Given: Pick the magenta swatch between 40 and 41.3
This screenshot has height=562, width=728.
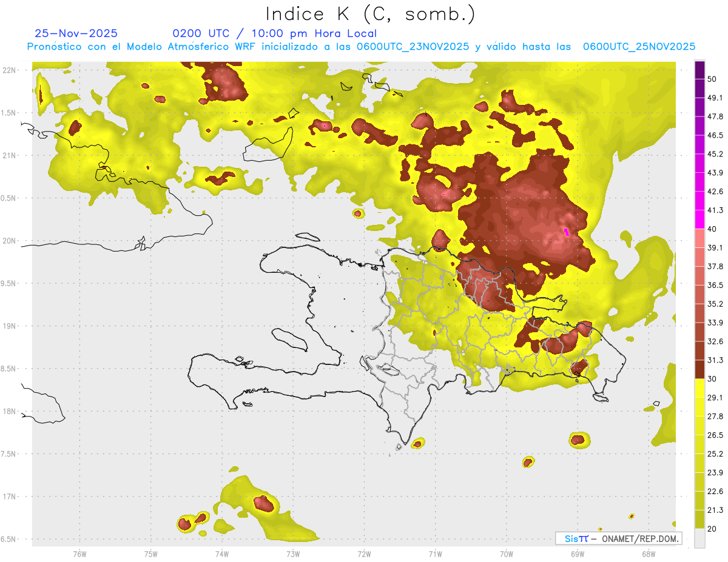Looking at the screenshot, I should tap(699, 219).
